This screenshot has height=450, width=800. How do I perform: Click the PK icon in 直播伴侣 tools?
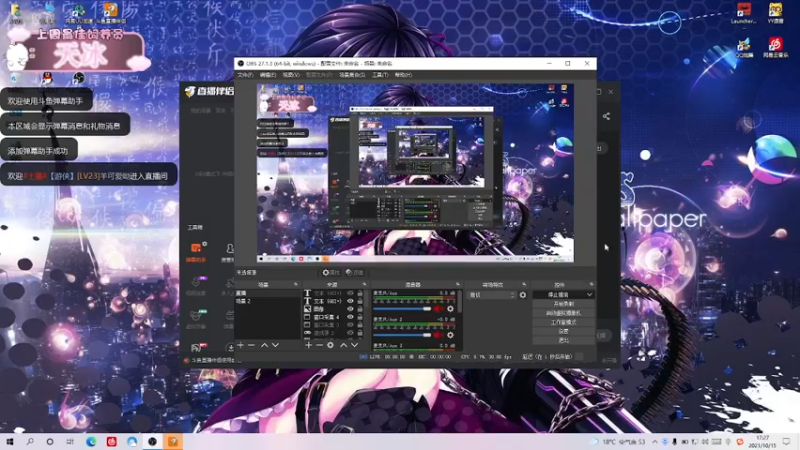click(196, 347)
